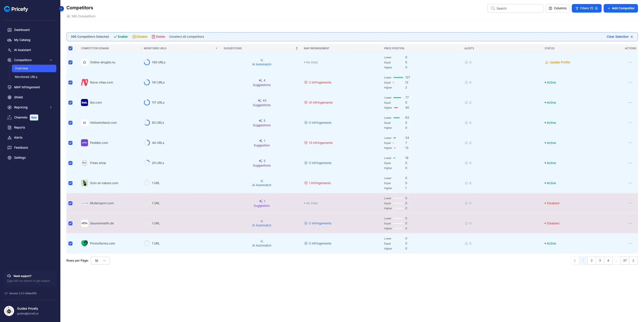Click the Peddler.com purple logo
Image resolution: width=644 pixels, height=322 pixels.
[85, 143]
